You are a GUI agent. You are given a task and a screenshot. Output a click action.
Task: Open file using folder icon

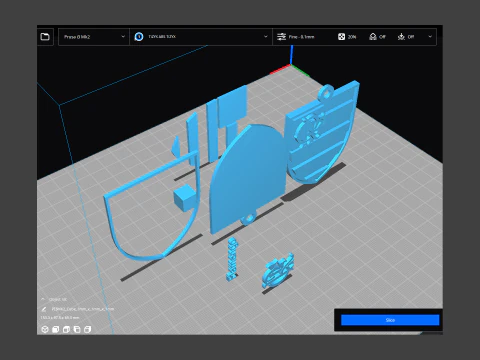[45, 37]
